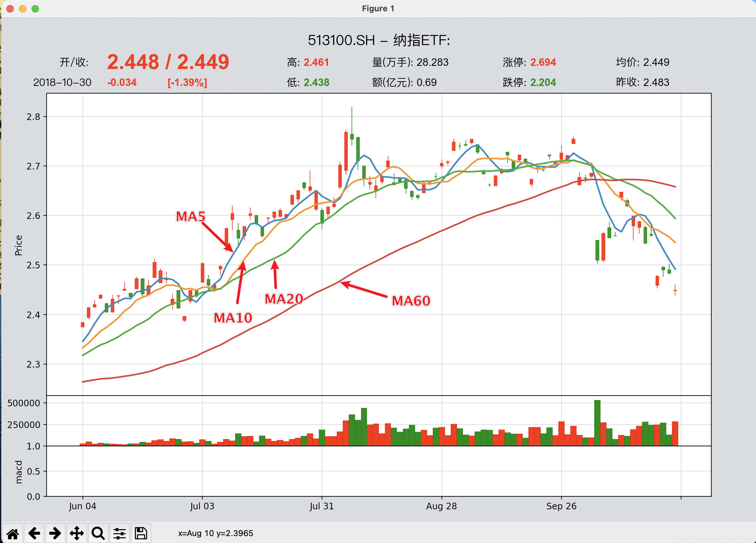Click the tallest green volume bar

pos(597,423)
